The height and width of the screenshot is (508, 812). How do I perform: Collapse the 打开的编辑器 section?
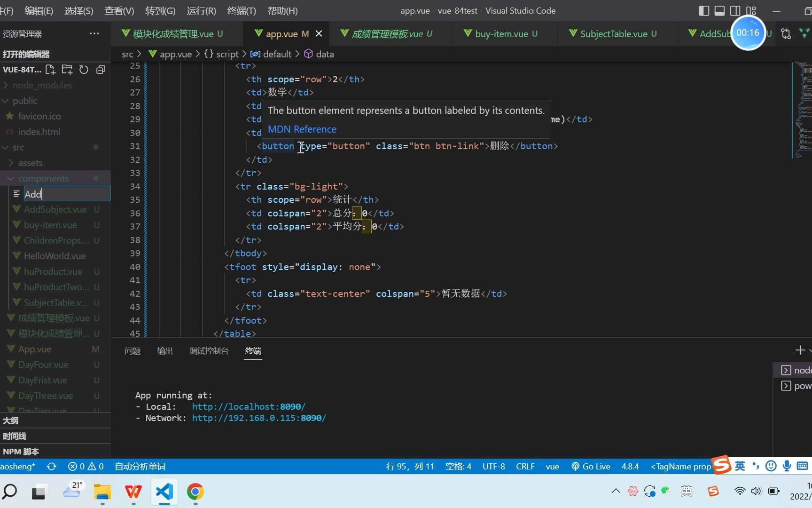tap(55, 54)
